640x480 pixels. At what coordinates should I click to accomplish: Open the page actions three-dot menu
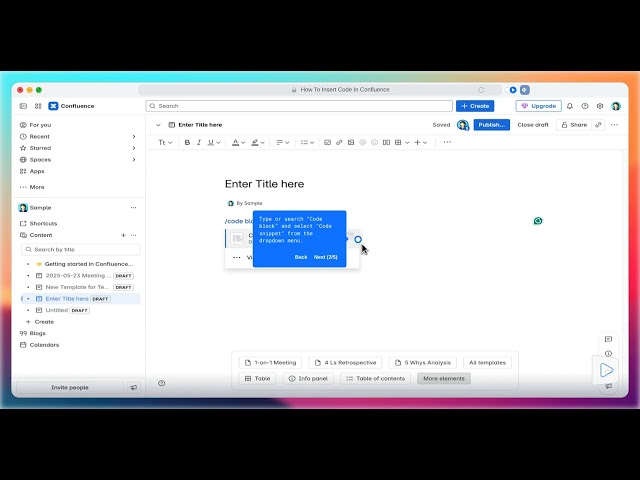(x=614, y=125)
